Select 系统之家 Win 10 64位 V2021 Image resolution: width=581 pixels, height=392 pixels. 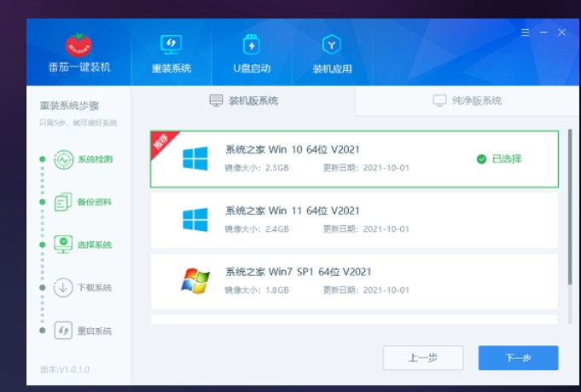pyautogui.click(x=354, y=159)
